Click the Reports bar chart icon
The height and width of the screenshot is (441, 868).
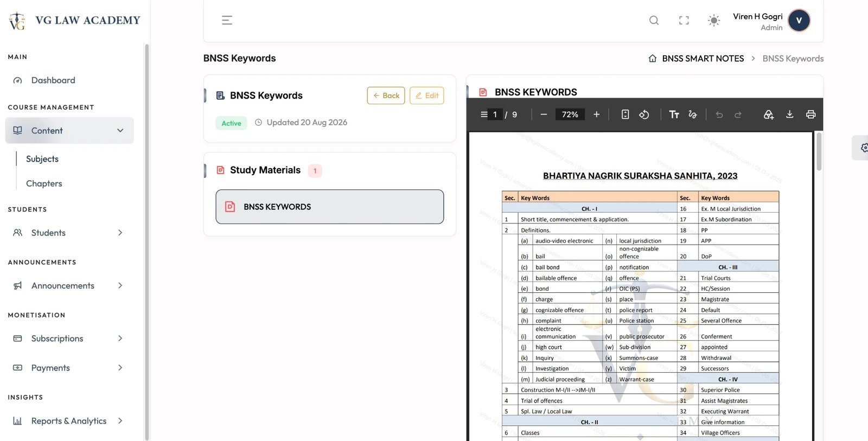click(x=18, y=421)
